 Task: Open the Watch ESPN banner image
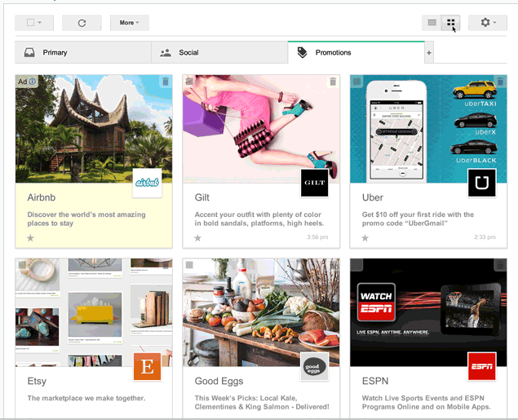pyautogui.click(x=428, y=312)
